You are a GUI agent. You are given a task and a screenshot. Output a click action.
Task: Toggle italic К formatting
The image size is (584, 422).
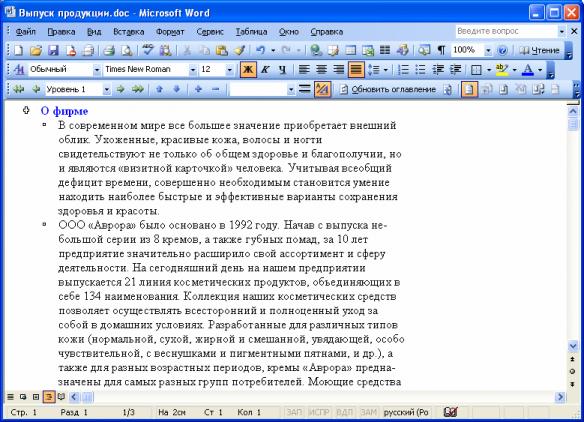[265, 70]
